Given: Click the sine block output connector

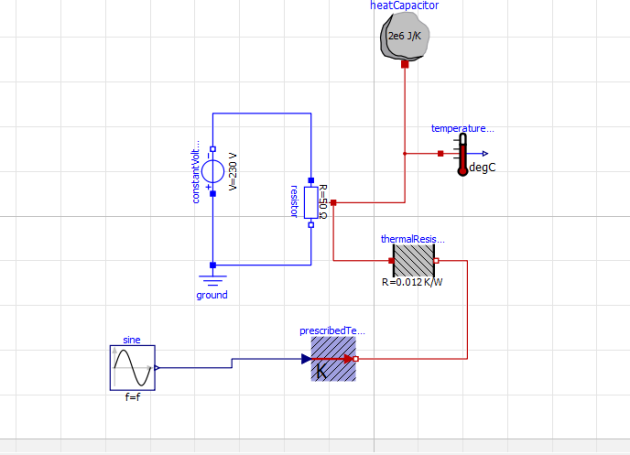Looking at the screenshot, I should click(158, 368).
